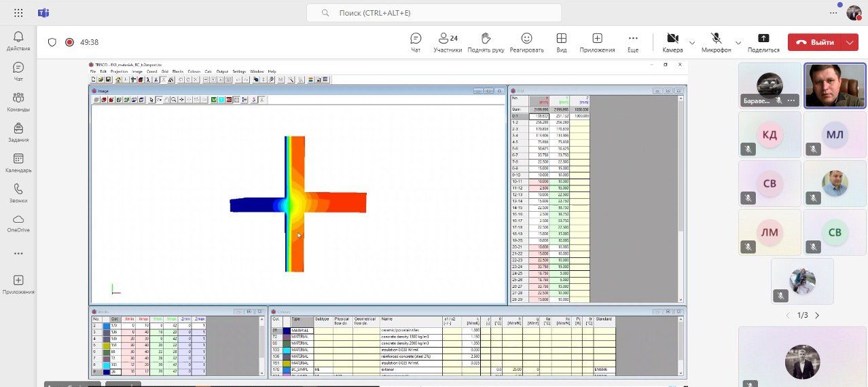Go to next participants page arrow
Image resolution: width=868 pixels, height=387 pixels.
817,315
